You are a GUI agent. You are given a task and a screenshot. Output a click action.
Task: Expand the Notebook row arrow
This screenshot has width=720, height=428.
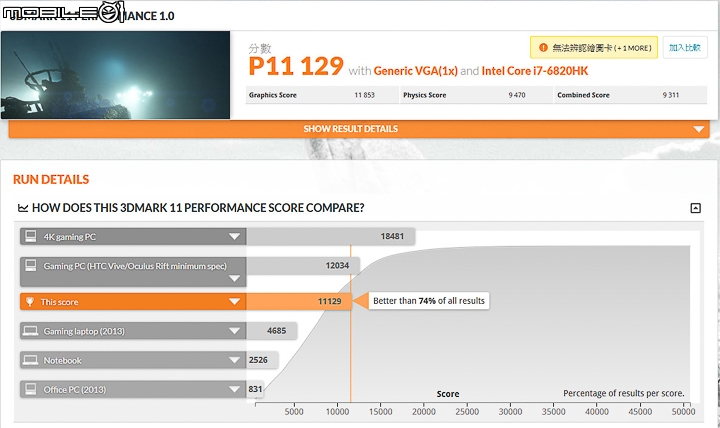tap(234, 360)
